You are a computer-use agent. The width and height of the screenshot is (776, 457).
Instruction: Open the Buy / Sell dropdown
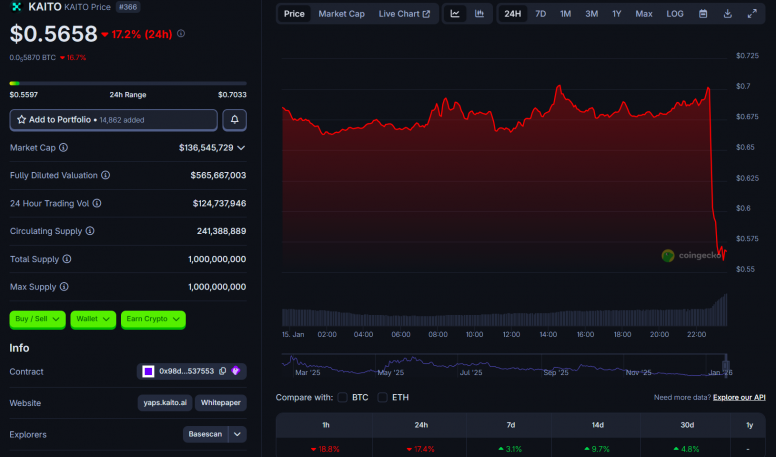pos(38,319)
